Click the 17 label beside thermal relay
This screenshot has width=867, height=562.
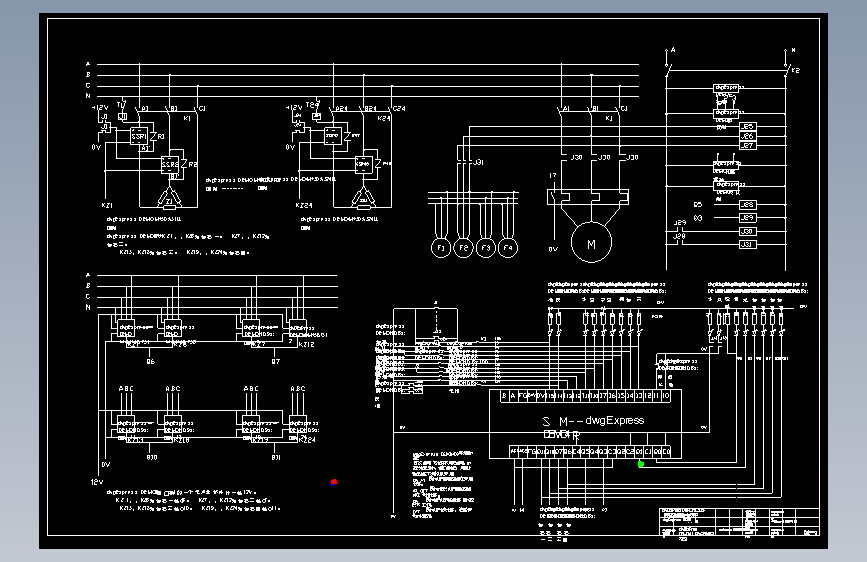[552, 176]
